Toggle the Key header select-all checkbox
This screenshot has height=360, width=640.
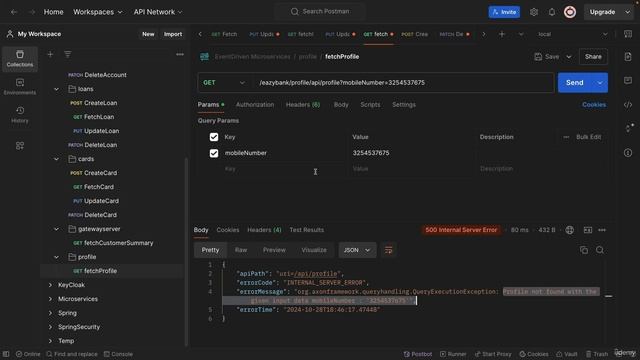[x=213, y=137]
